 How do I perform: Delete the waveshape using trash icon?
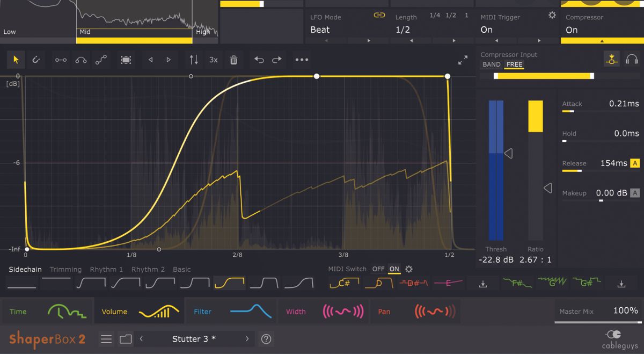[233, 60]
